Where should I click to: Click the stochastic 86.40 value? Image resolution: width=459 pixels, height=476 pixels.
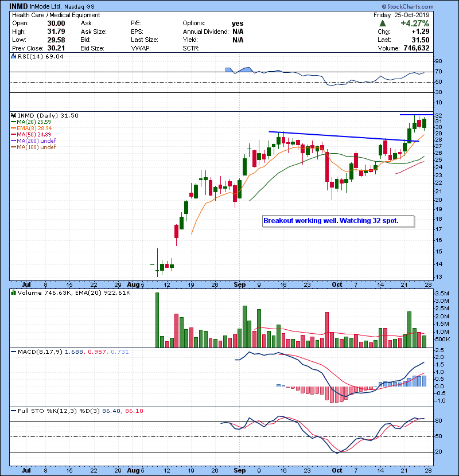111,411
